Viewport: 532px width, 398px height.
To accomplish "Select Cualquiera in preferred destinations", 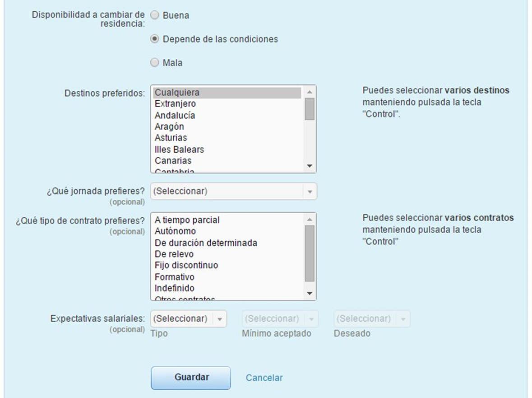I will [x=177, y=93].
